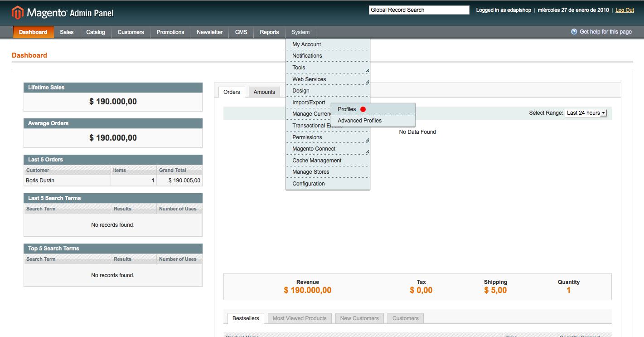
Task: Click the Shipping value $ 5,00
Action: click(x=495, y=290)
